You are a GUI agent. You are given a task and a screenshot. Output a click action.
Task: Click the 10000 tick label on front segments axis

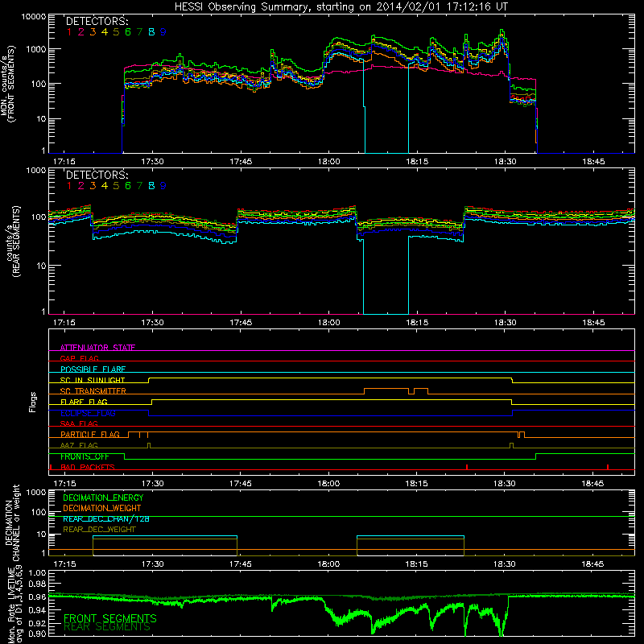tap(33, 16)
